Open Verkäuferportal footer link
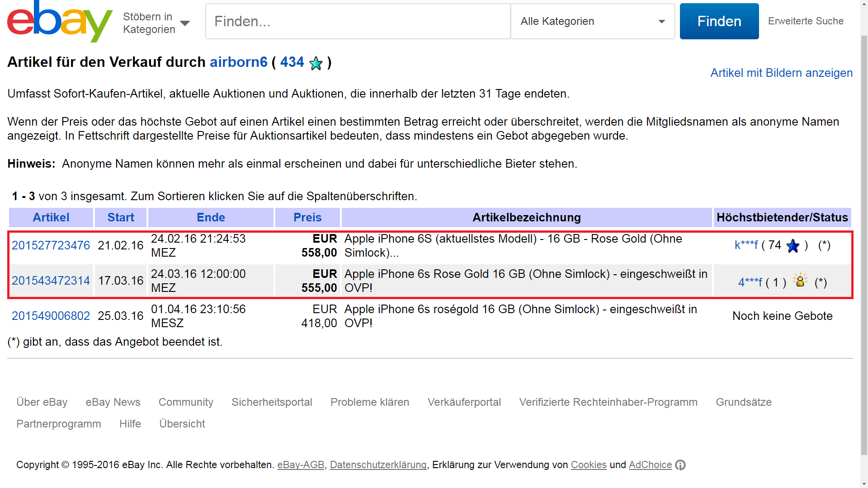 click(x=464, y=402)
